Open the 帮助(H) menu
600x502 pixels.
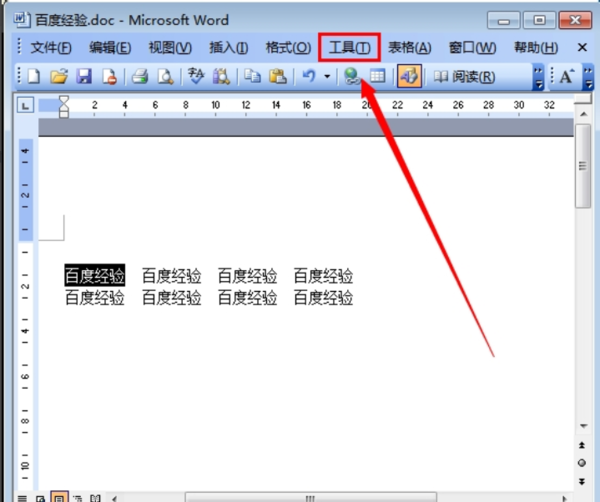pos(536,48)
